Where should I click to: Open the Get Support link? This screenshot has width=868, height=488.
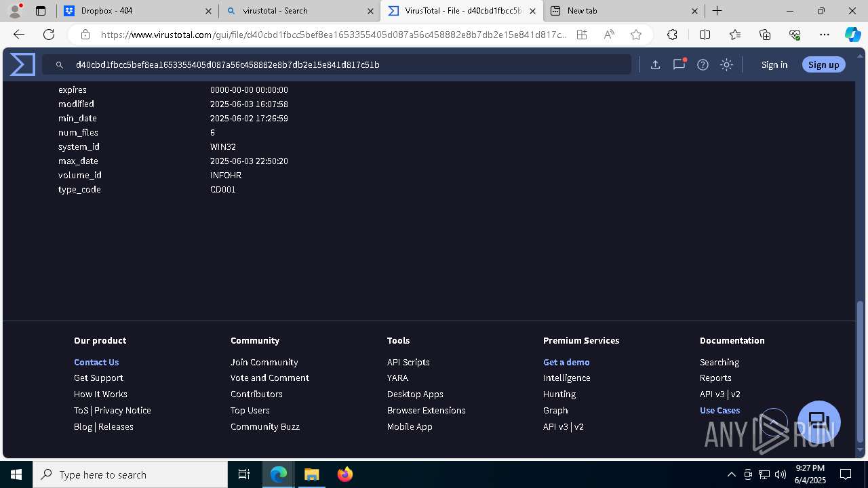pyautogui.click(x=98, y=378)
